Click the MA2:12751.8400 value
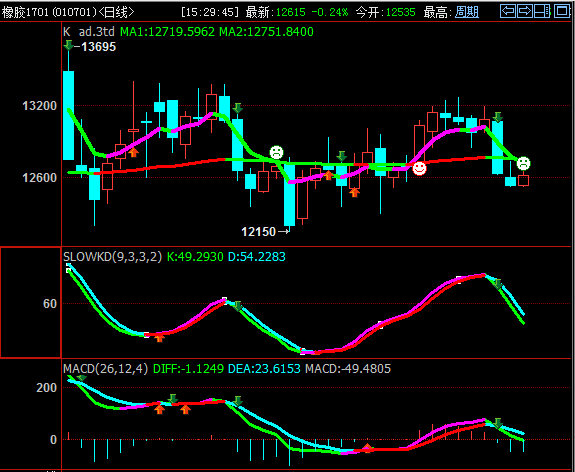The width and height of the screenshot is (575, 472). point(266,32)
